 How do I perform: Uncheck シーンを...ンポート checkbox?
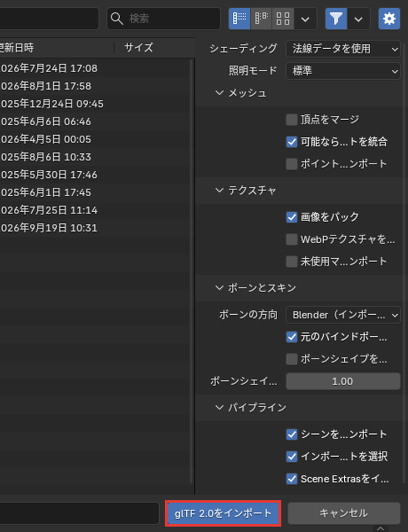pos(292,434)
